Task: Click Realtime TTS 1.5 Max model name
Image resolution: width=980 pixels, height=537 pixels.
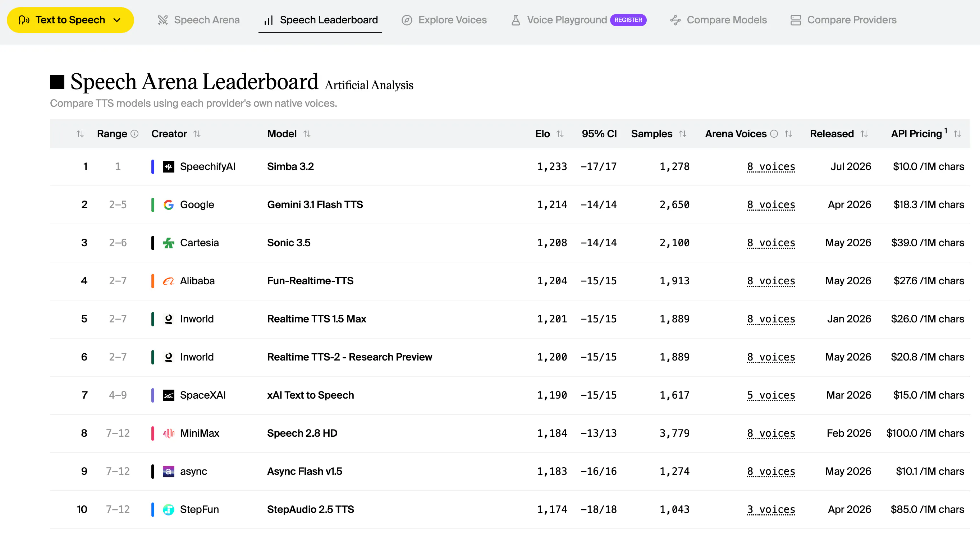Action: click(316, 319)
